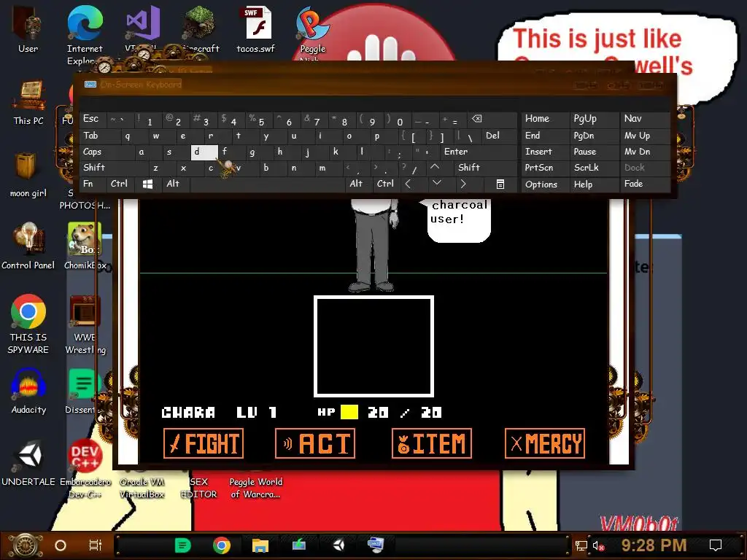The height and width of the screenshot is (560, 747).
Task: Open Task View on taskbar
Action: (96, 545)
